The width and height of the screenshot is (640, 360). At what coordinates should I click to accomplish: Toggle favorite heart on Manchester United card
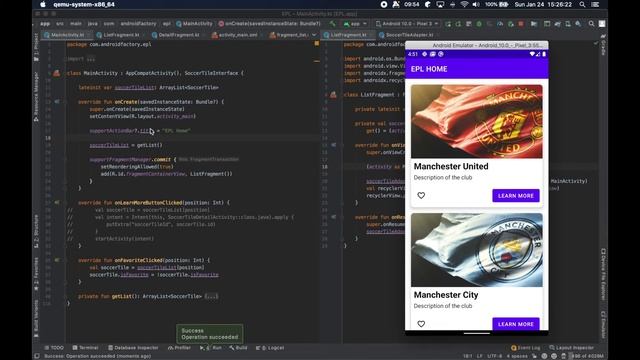[421, 196]
